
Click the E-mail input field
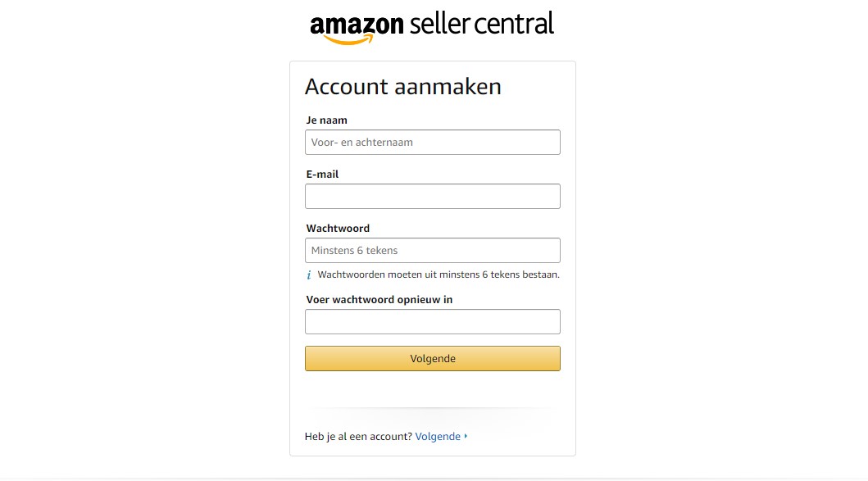point(432,196)
